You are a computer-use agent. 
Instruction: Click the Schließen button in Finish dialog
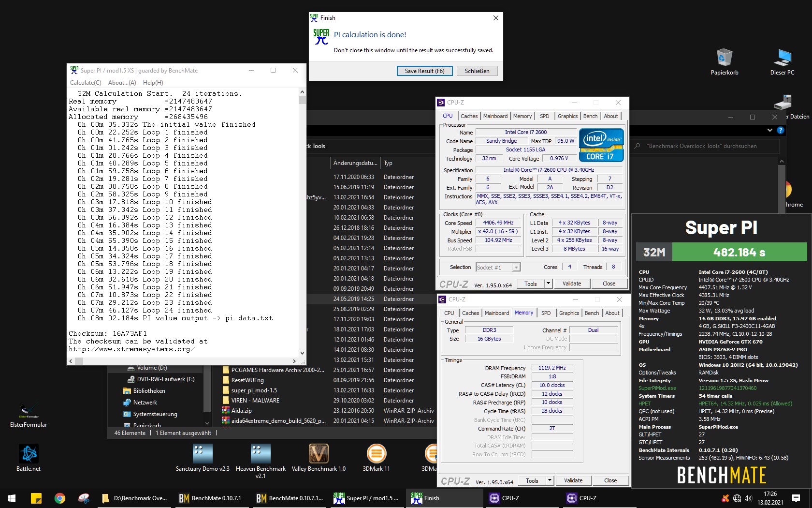coord(477,71)
